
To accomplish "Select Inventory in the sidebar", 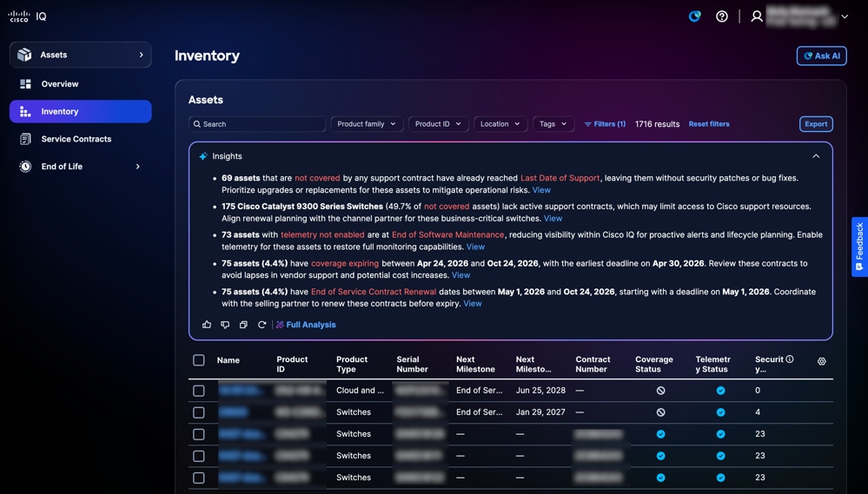I will point(81,112).
